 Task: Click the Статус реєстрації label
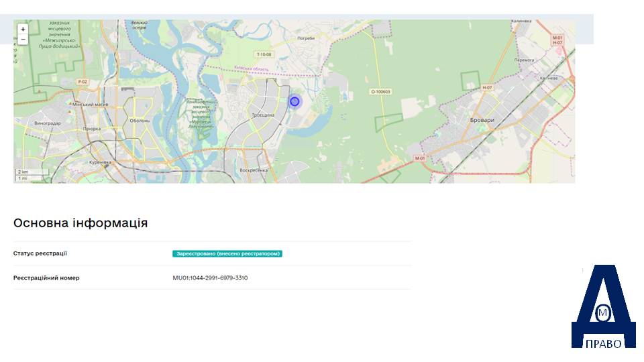pyautogui.click(x=40, y=253)
